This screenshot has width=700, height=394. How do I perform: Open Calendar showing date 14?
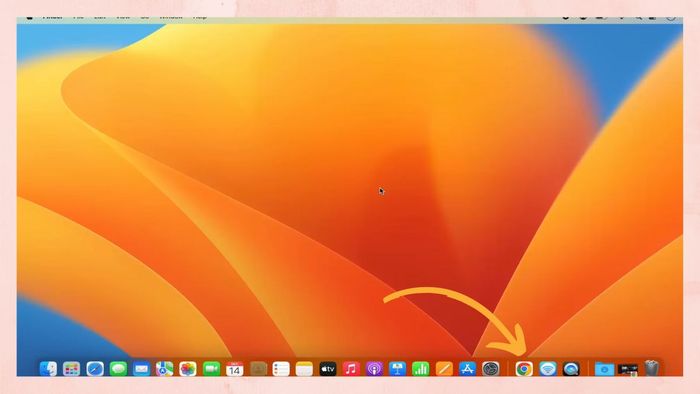click(x=235, y=369)
